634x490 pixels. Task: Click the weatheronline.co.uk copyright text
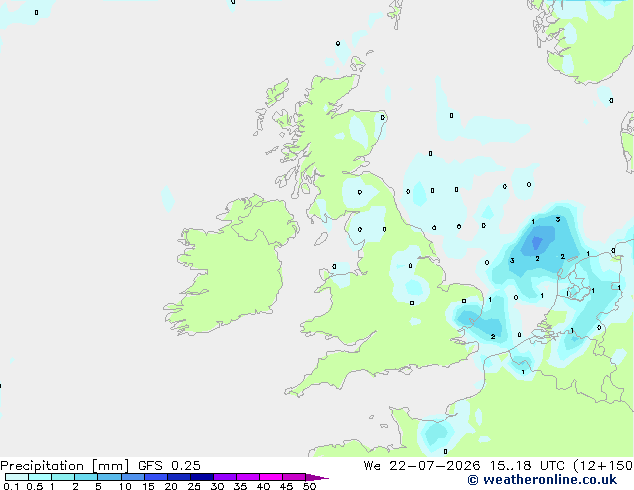[x=542, y=480]
